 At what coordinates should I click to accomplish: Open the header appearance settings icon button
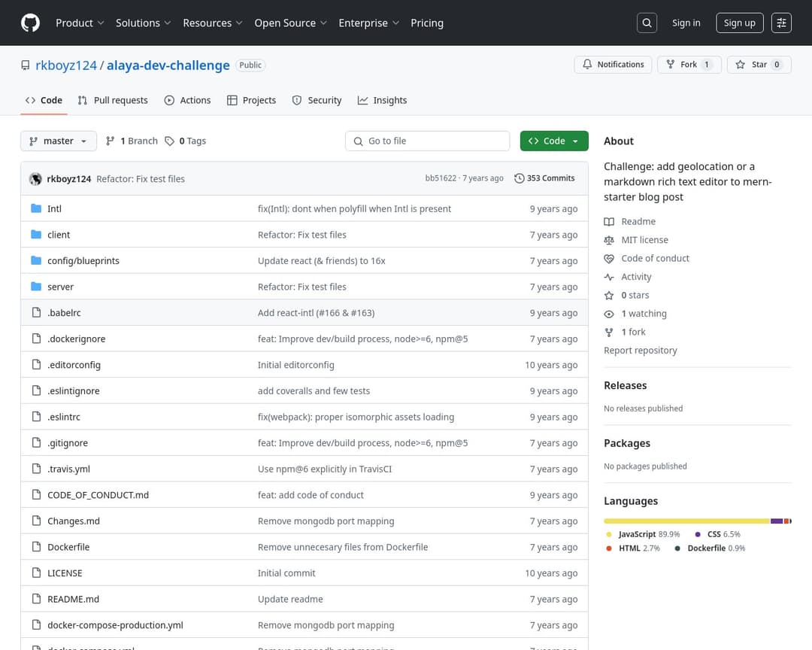(781, 23)
